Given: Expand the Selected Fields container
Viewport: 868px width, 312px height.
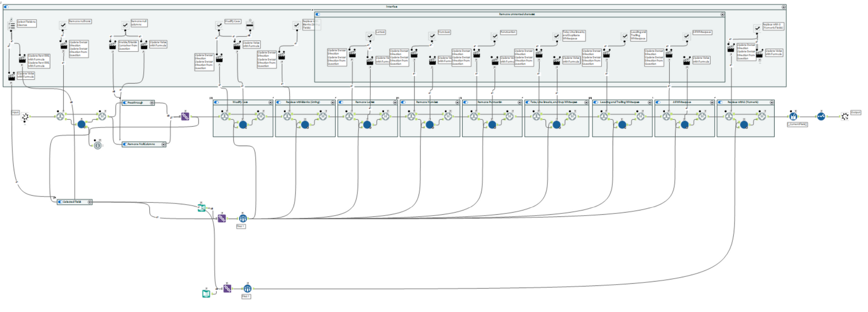Looking at the screenshot, I should click(x=90, y=202).
